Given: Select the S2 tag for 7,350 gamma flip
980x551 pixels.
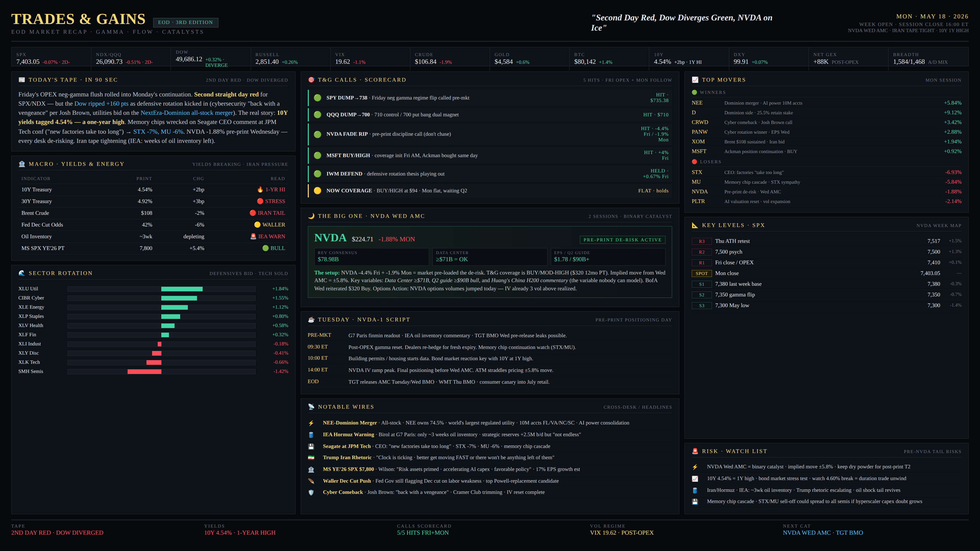Looking at the screenshot, I should 702,295.
